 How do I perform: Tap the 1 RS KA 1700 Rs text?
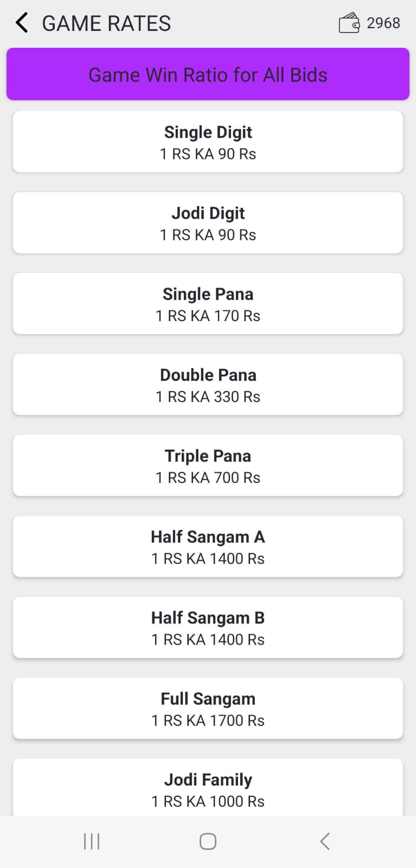point(208,720)
